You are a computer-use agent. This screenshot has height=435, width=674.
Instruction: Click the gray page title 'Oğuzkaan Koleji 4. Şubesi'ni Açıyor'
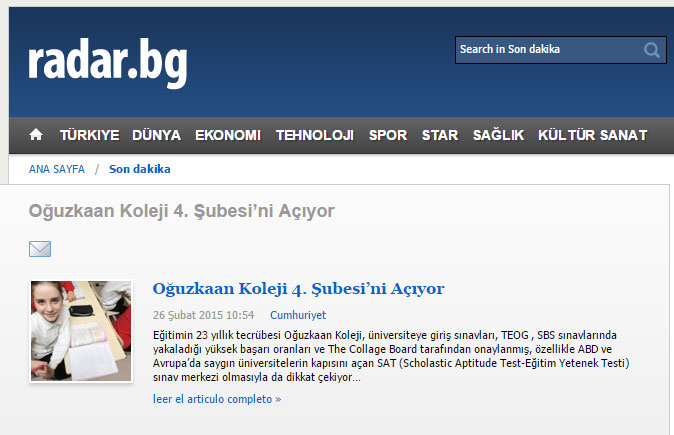point(181,211)
